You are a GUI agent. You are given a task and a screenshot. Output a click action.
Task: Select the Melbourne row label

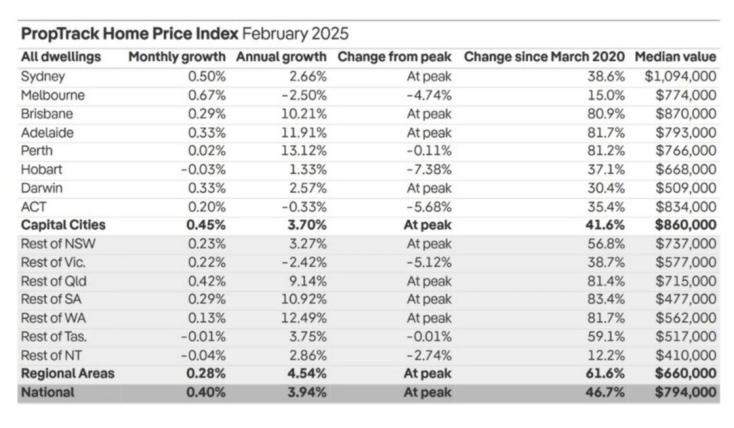[x=53, y=95]
